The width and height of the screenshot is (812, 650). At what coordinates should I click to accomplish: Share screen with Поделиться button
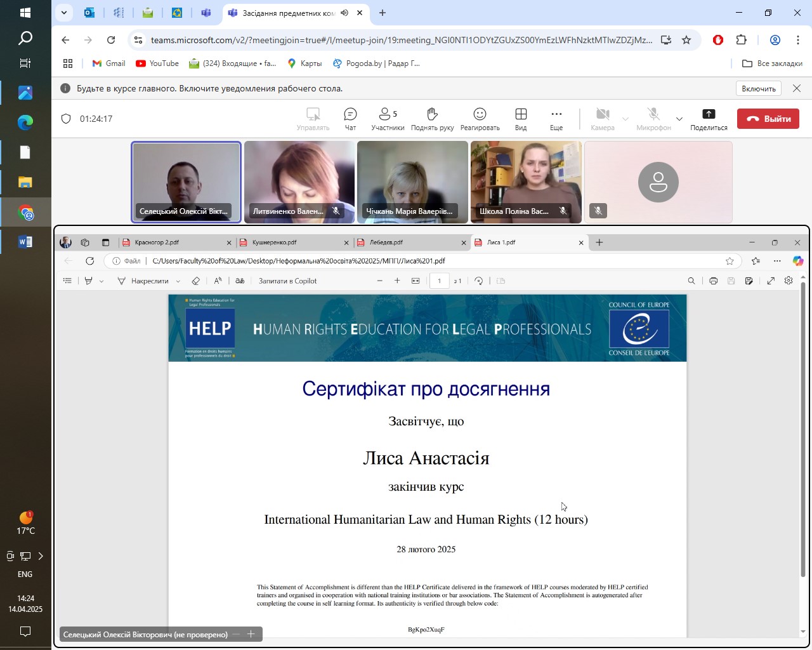click(x=709, y=119)
